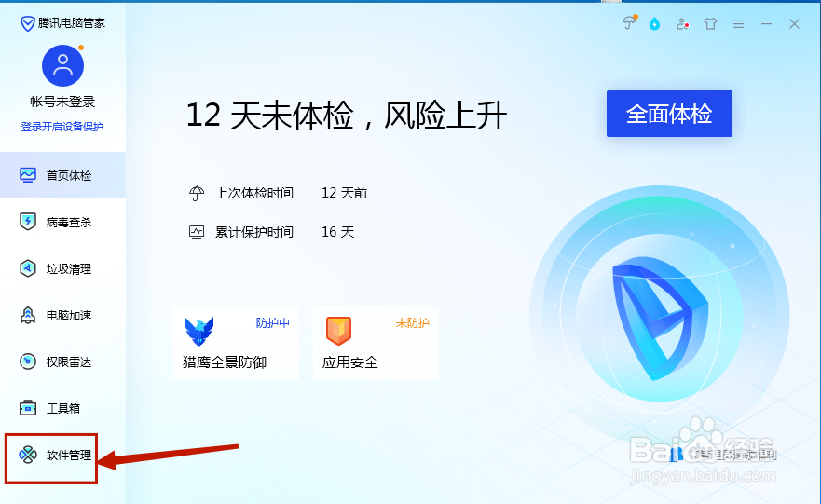Click the 垃圾清理 hexagon icon
This screenshot has width=821, height=504.
tap(28, 268)
